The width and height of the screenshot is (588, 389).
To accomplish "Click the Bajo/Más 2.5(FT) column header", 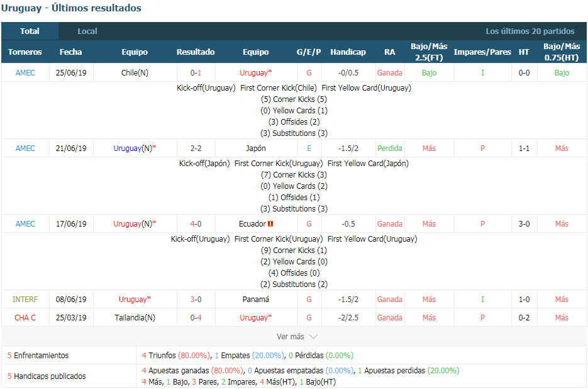I will [429, 52].
